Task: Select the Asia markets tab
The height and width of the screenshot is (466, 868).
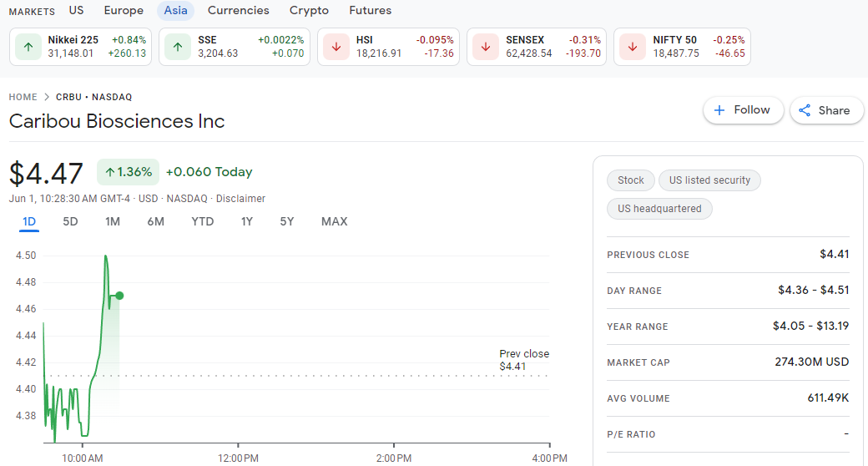Action: pos(175,11)
